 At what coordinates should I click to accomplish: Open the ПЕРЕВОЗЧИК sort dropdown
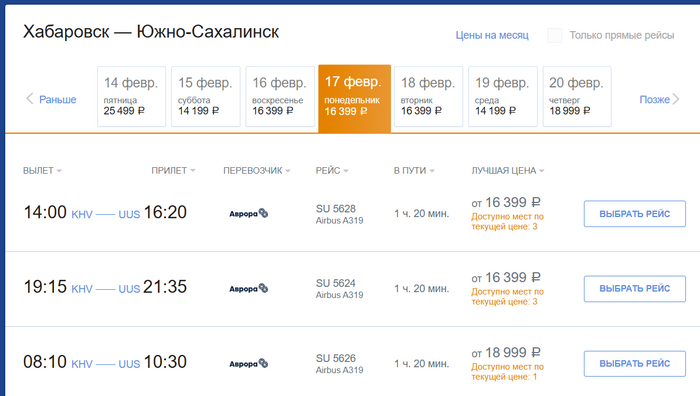pos(257,171)
